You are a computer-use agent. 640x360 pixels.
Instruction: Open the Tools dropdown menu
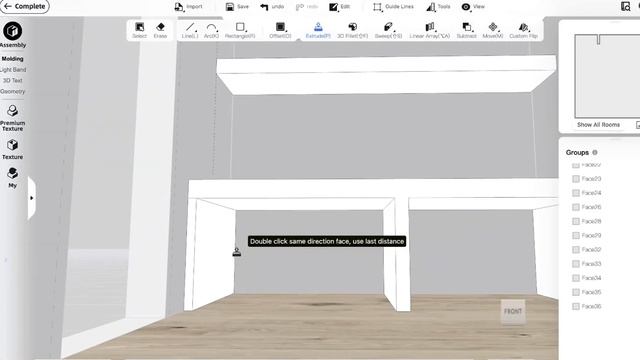[x=438, y=7]
